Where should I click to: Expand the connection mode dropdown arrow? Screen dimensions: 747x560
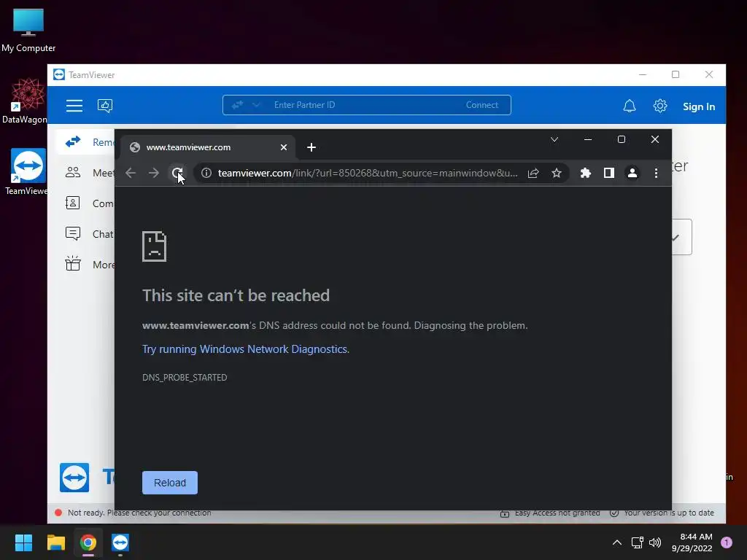click(256, 105)
